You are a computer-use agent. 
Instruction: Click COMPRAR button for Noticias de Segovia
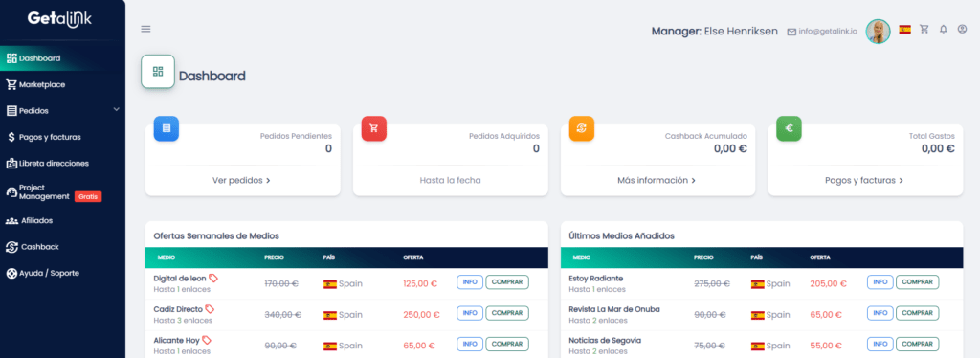[x=917, y=345]
